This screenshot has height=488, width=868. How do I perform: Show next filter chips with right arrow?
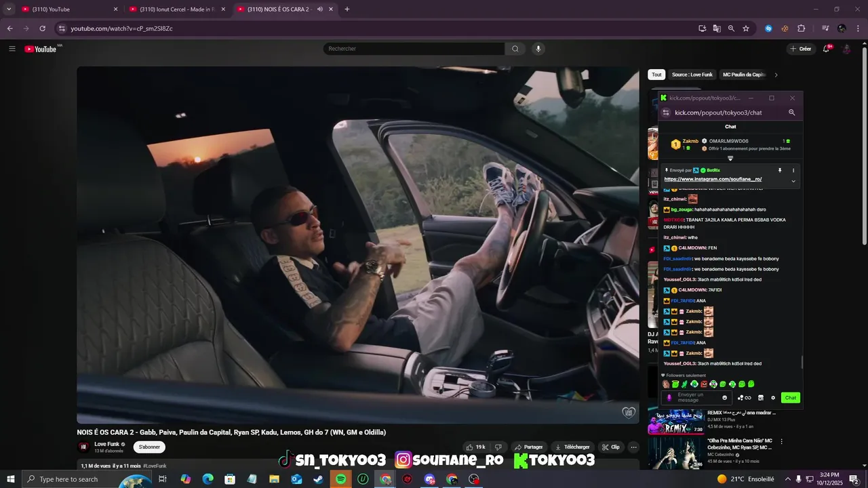pyautogui.click(x=776, y=75)
